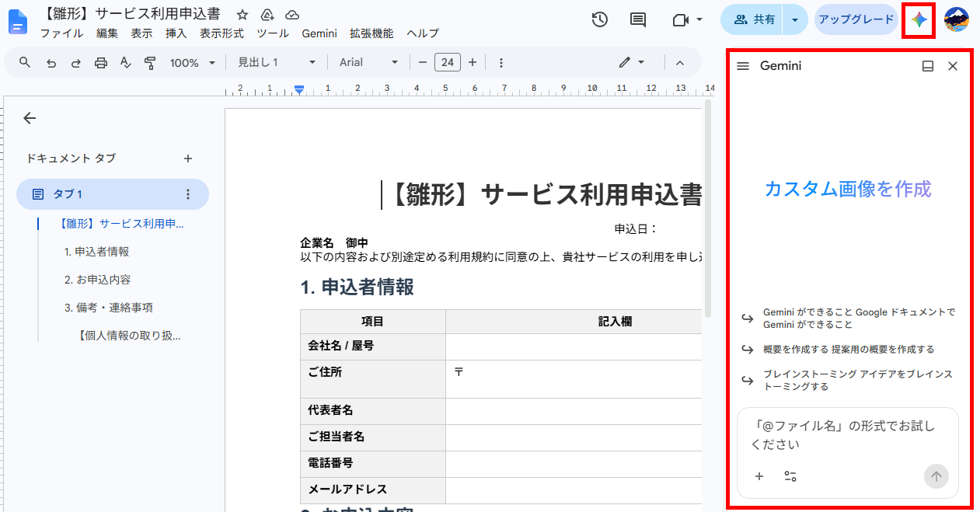Open the 挿入 menu
The width and height of the screenshot is (980, 512).
(x=176, y=33)
